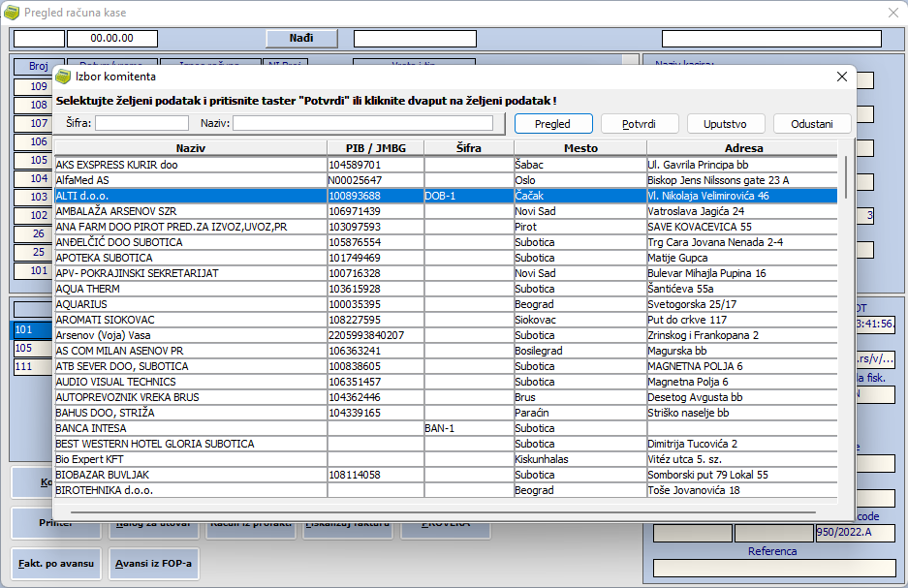Sort by the Naziv column header
This screenshot has height=588, width=908.
point(190,148)
